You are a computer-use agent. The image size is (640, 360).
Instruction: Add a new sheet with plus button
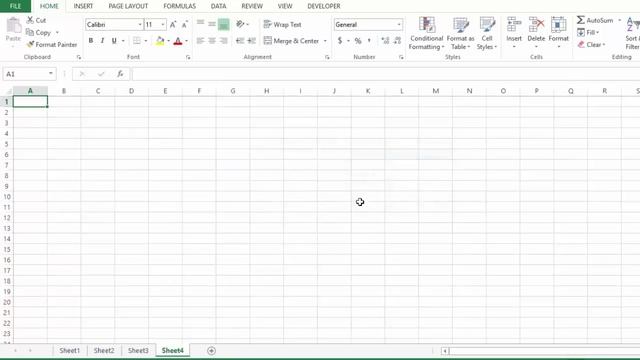point(211,351)
